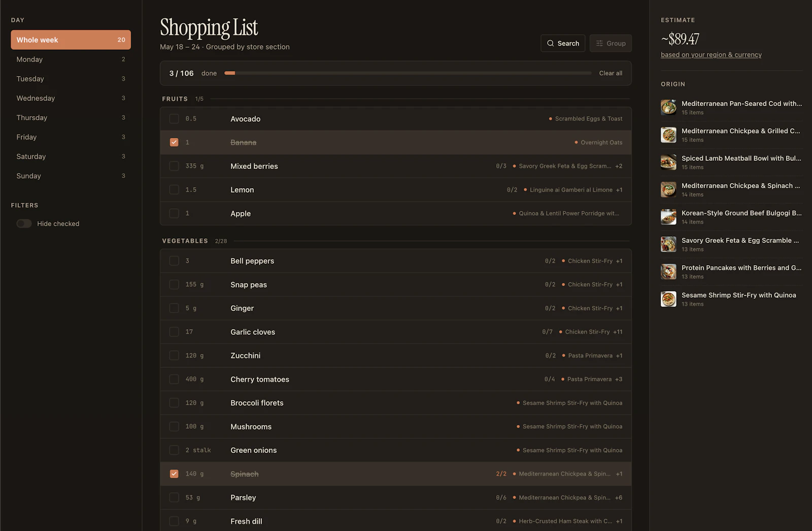Click the VEGETABLES section header
812x531 pixels.
point(185,241)
